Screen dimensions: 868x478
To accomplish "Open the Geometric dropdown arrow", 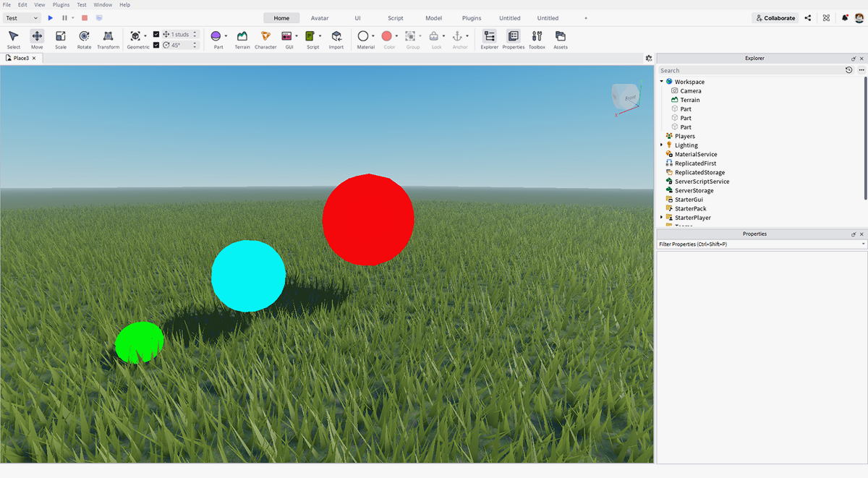I will click(x=145, y=35).
